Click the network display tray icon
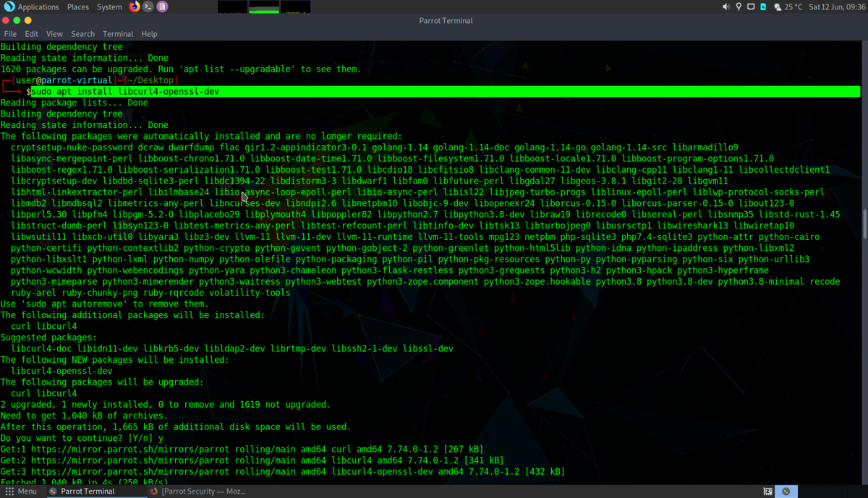 751,7
